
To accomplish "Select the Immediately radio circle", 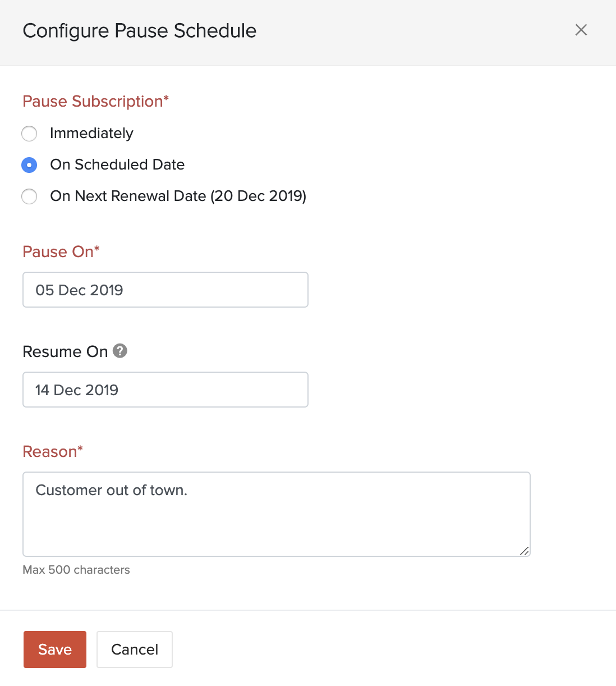I will (29, 134).
